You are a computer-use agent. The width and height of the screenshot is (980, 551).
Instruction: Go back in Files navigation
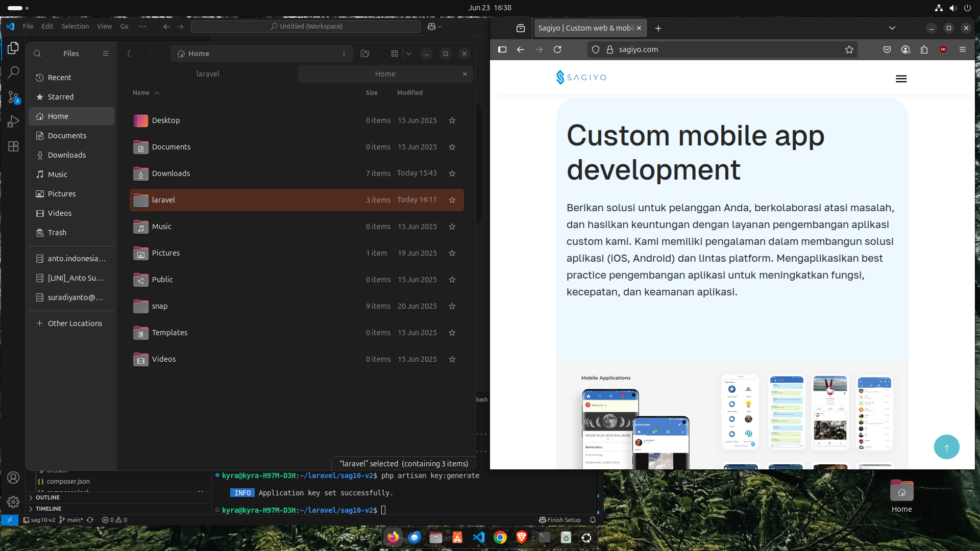(129, 54)
